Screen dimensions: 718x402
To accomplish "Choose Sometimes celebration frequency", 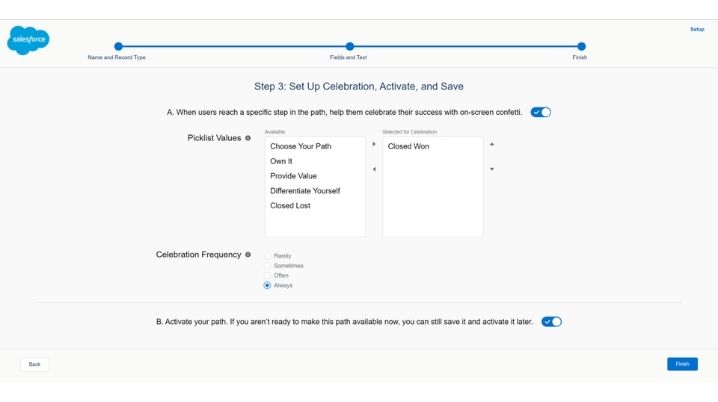I will tap(267, 266).
